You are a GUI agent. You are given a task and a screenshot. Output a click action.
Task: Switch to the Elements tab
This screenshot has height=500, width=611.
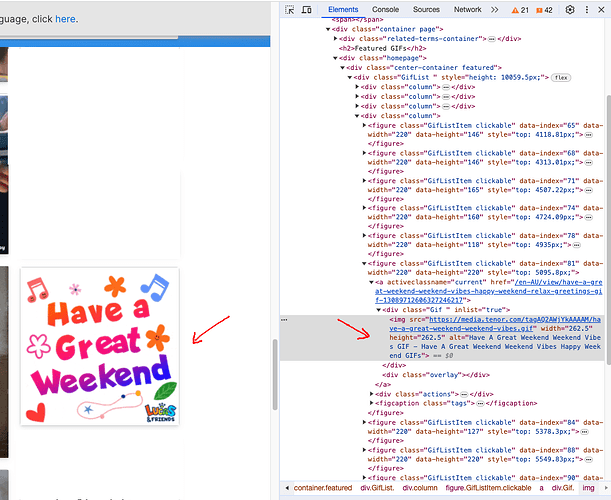pyautogui.click(x=343, y=10)
